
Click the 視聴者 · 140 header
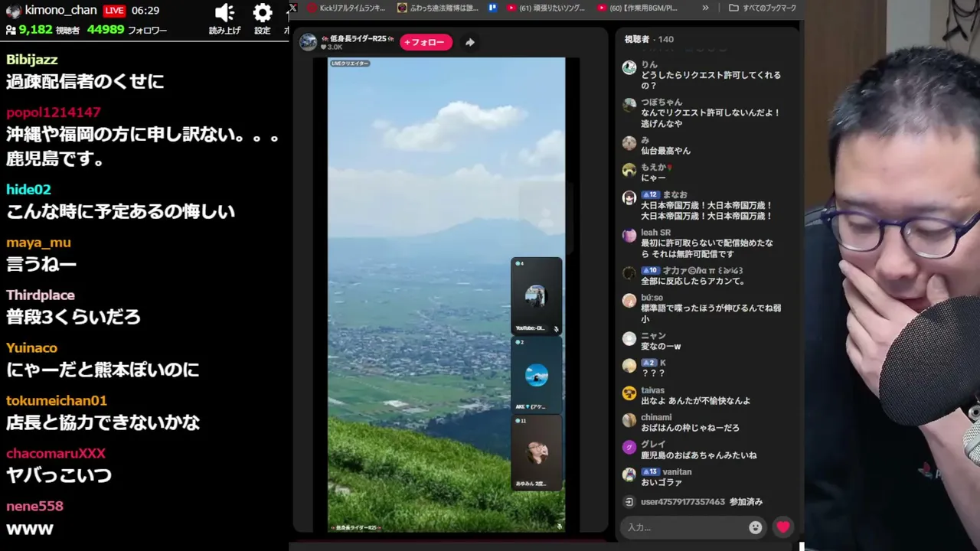[649, 39]
